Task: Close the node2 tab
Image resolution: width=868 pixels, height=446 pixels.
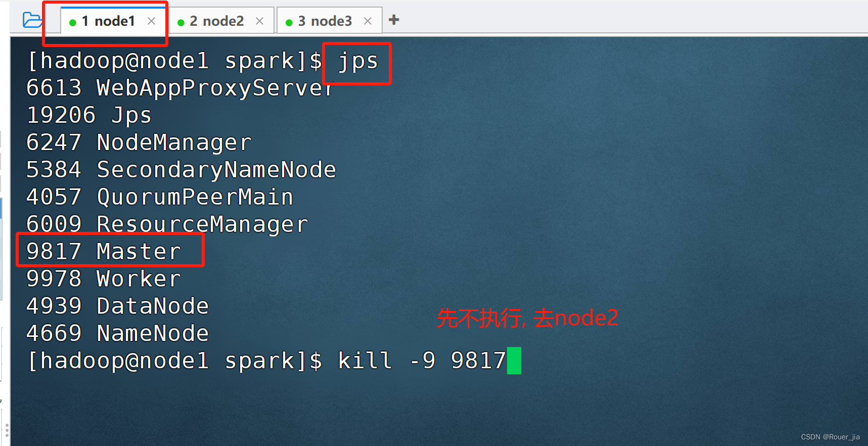Action: (259, 21)
